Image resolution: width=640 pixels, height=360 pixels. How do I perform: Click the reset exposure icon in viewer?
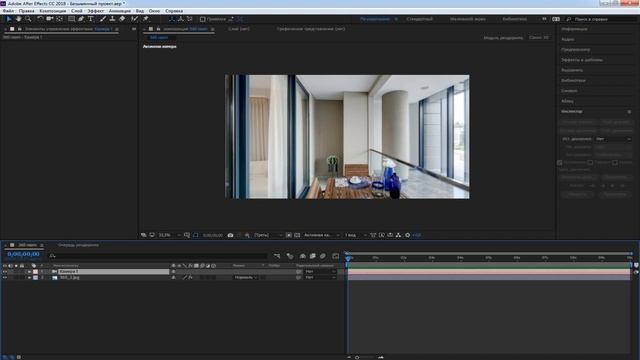tap(407, 235)
